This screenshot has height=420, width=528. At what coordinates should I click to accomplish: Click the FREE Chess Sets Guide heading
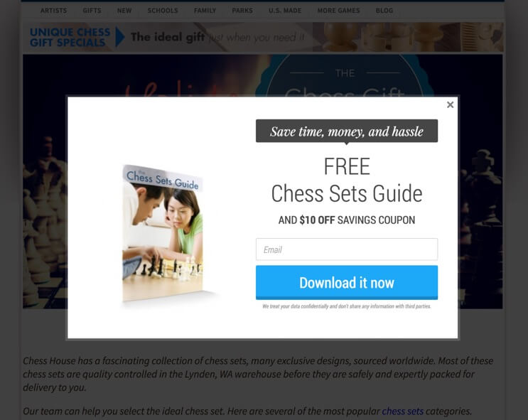click(x=347, y=180)
